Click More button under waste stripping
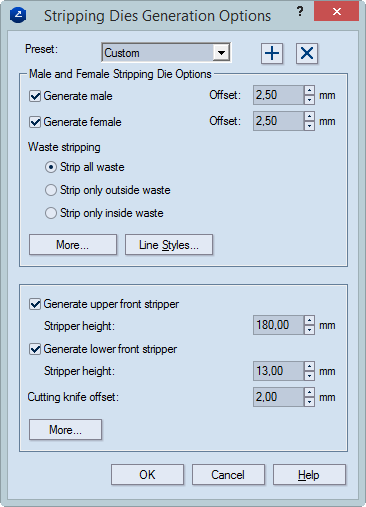The width and height of the screenshot is (366, 507). 73,245
